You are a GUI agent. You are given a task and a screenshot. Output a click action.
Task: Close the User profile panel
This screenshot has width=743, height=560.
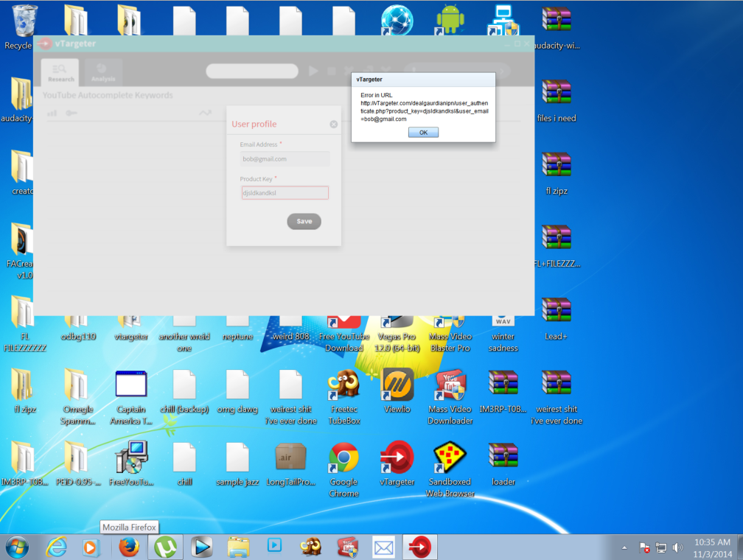pyautogui.click(x=334, y=124)
